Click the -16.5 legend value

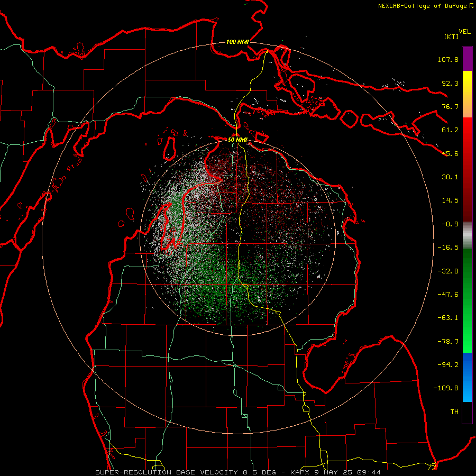448,248
